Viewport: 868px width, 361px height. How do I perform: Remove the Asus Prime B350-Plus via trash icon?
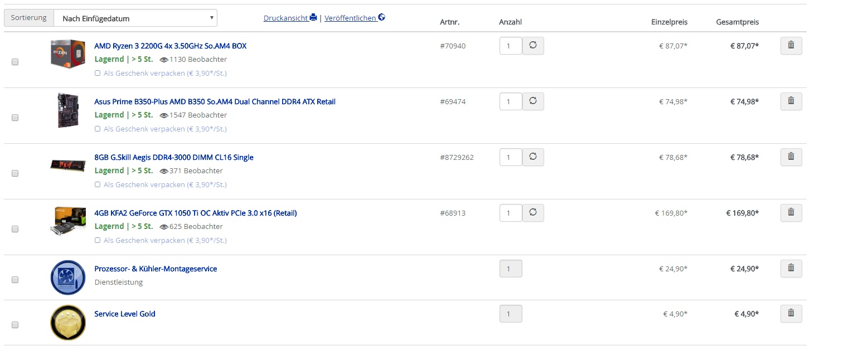[x=791, y=101]
